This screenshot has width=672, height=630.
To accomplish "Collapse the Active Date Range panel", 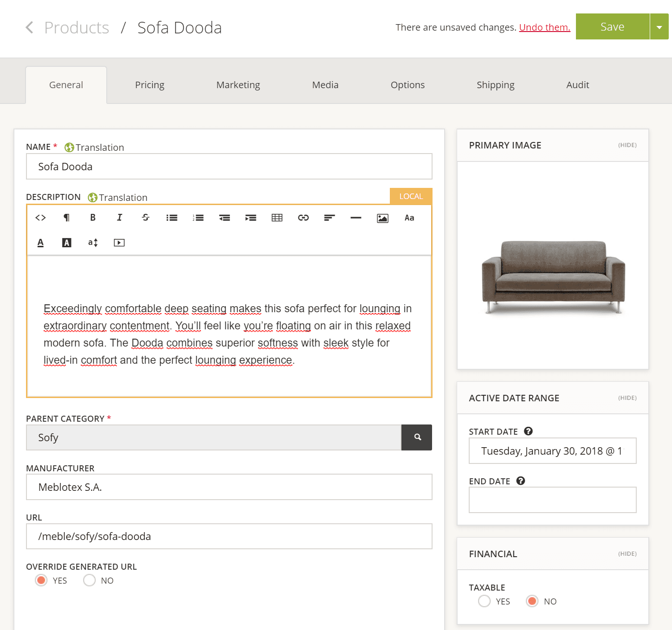I will 627,398.
